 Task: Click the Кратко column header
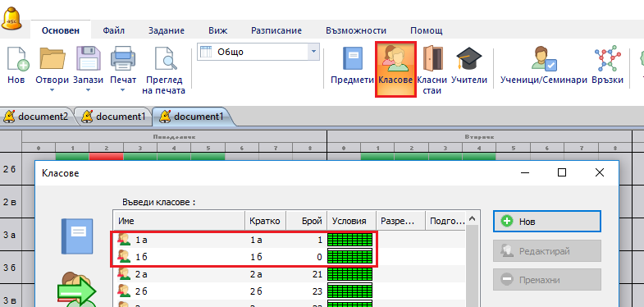265,221
